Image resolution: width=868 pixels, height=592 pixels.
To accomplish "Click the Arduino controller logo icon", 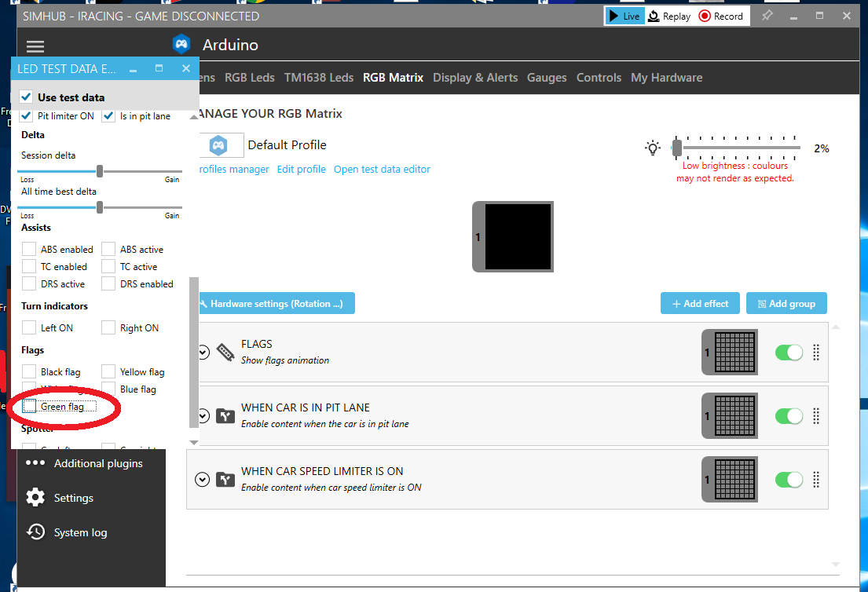I will point(181,44).
